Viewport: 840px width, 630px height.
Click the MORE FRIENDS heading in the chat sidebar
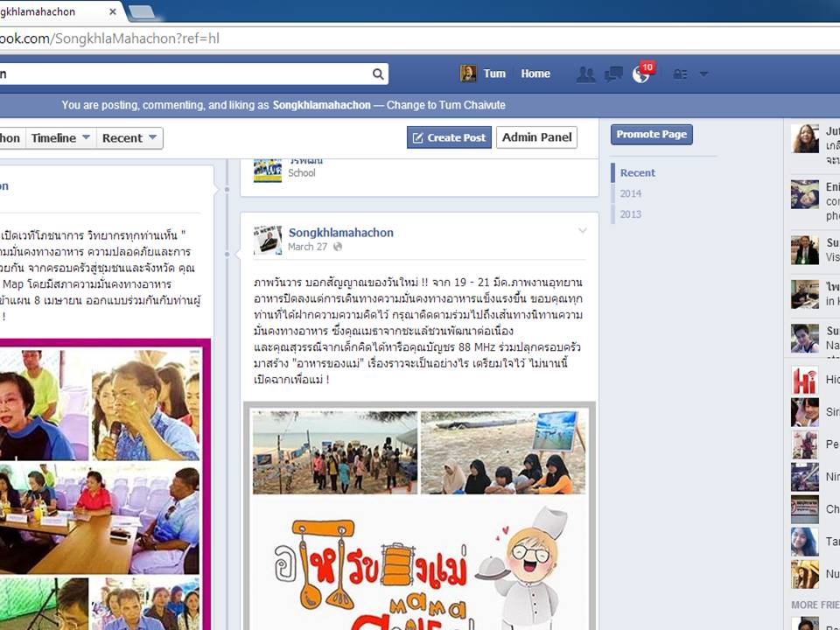(815, 605)
